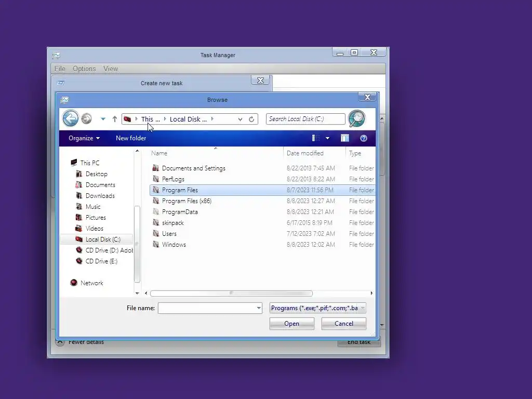Open Help with the question mark icon
Screen dimensions: 532x399
pyautogui.click(x=363, y=138)
